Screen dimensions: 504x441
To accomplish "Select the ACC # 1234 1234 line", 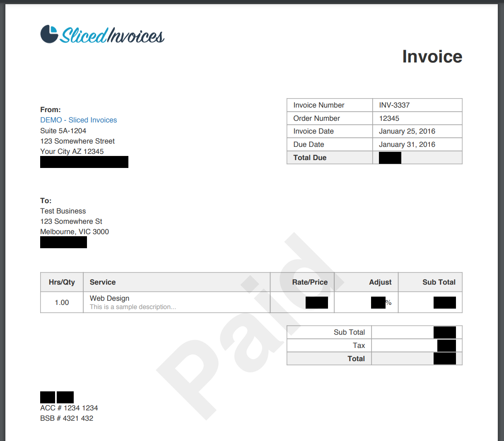I will pyautogui.click(x=69, y=408).
